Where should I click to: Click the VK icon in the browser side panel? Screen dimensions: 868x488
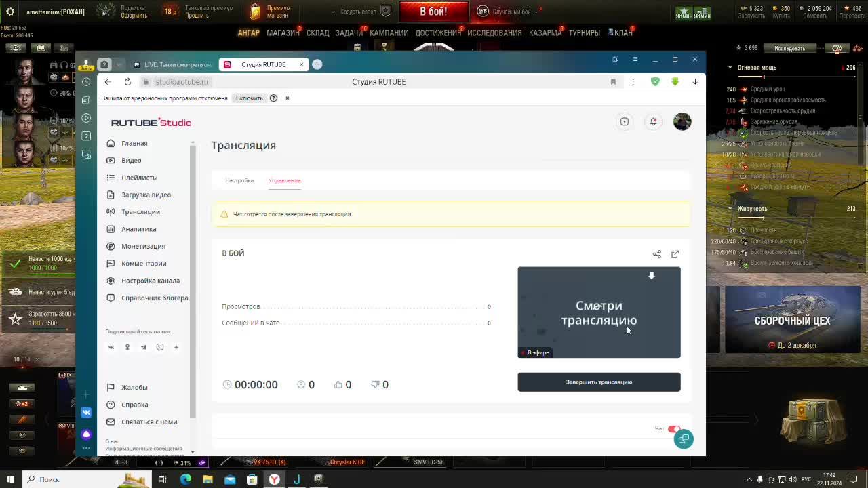click(x=86, y=412)
